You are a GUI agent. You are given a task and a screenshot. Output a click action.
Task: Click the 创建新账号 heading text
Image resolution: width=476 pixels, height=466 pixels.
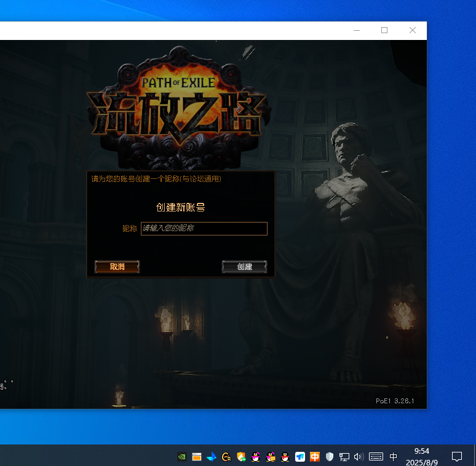tap(181, 208)
